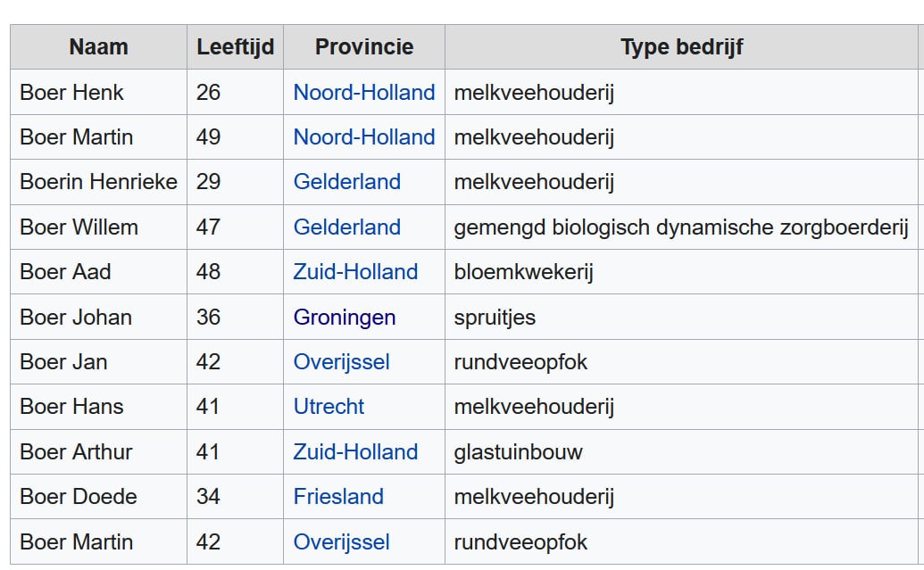Screen dimensions: 924x570
Task: Open Gelderland link in Boerin Henrieke's row
Action: coord(346,182)
